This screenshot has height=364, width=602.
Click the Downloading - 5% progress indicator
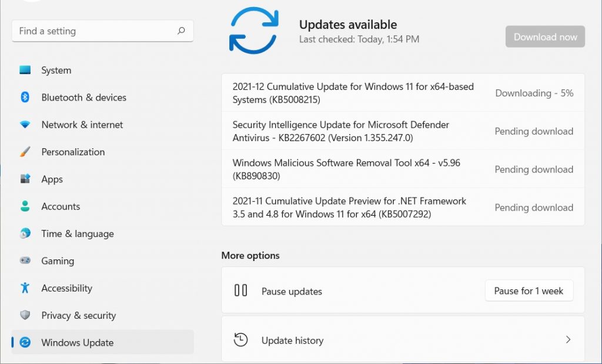point(534,93)
